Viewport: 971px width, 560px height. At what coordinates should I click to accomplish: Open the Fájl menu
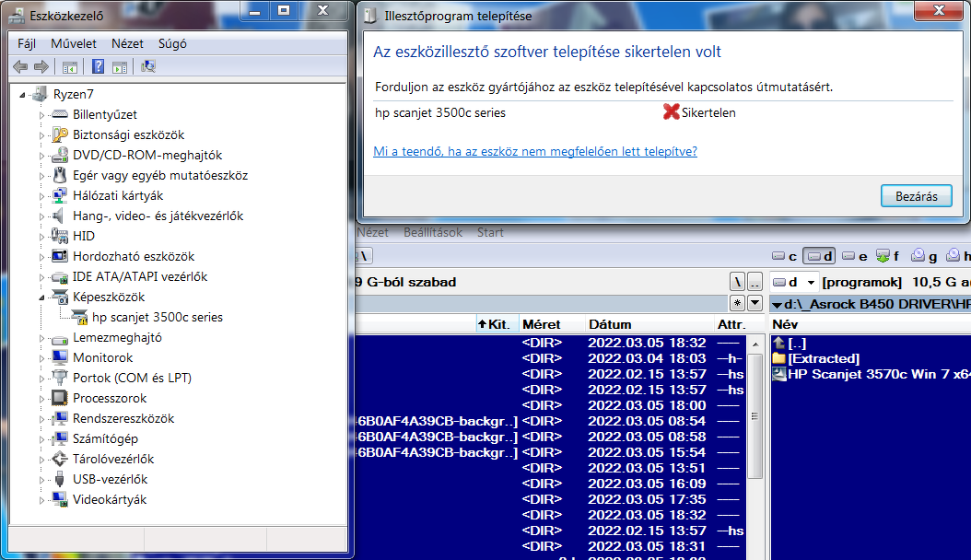pos(27,44)
